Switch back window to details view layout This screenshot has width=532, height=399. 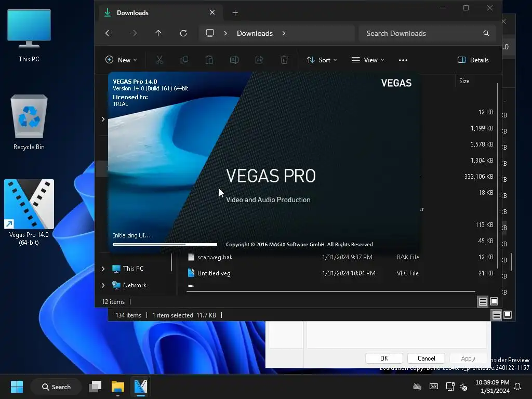tap(496, 315)
